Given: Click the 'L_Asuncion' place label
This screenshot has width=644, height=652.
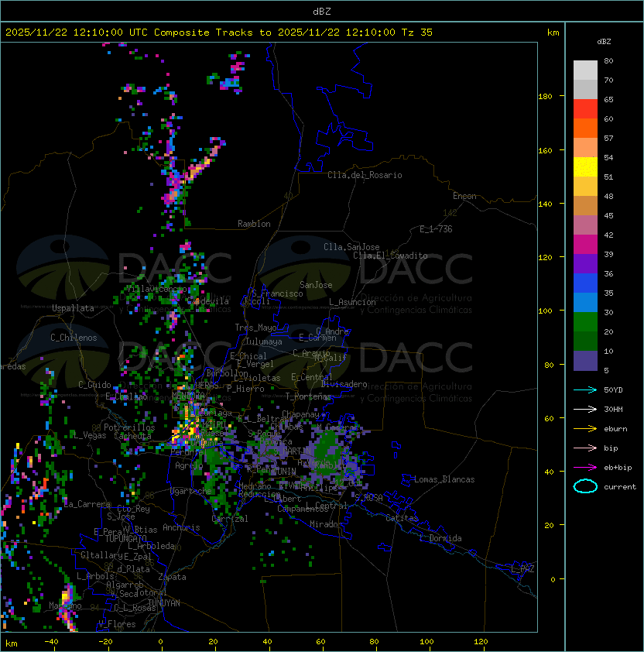Looking at the screenshot, I should 352,302.
